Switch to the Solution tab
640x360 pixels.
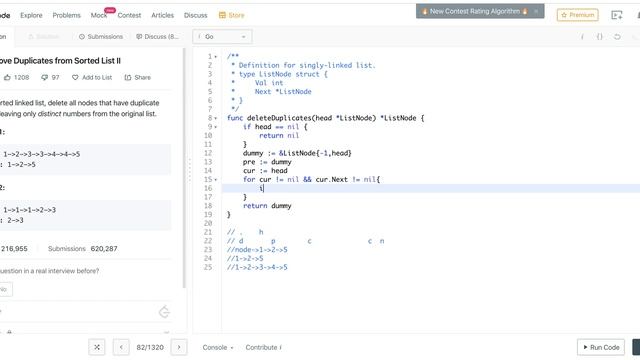44,37
